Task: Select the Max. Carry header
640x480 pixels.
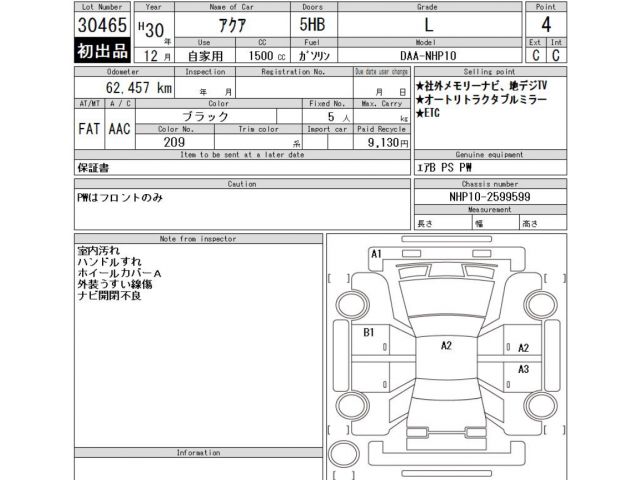Action: click(382, 104)
